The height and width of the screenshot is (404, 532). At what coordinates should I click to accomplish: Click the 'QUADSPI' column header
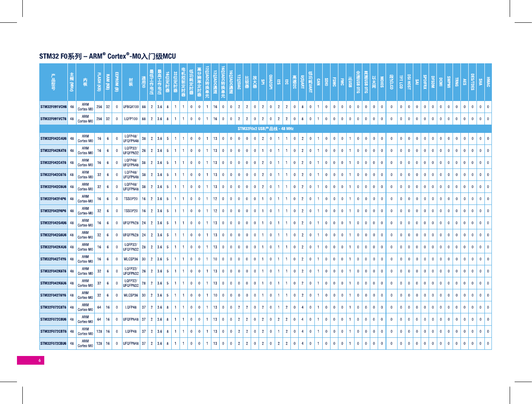pos(271,82)
